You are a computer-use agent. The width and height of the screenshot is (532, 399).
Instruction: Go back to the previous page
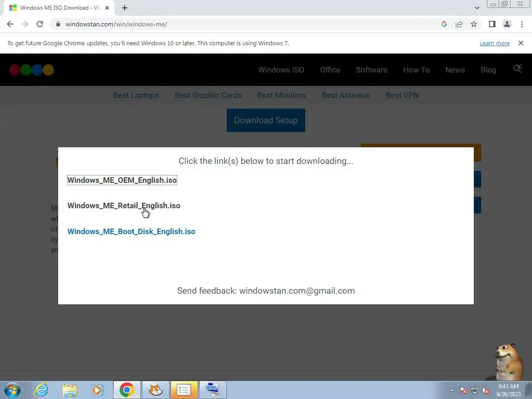(x=10, y=24)
